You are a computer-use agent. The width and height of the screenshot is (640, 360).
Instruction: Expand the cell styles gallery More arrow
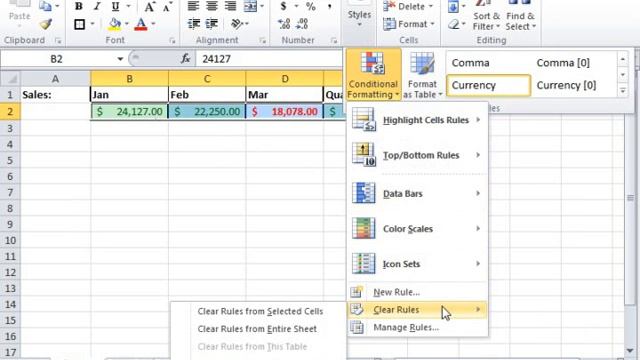(622, 91)
